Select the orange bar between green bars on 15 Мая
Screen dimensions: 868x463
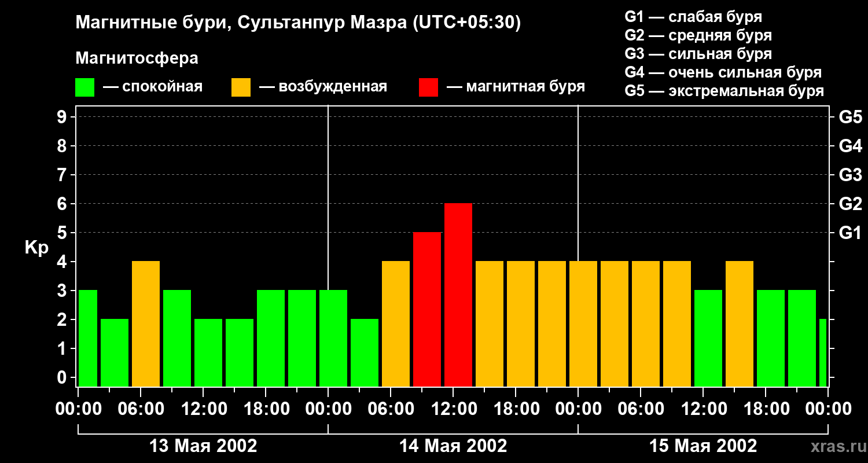click(740, 324)
